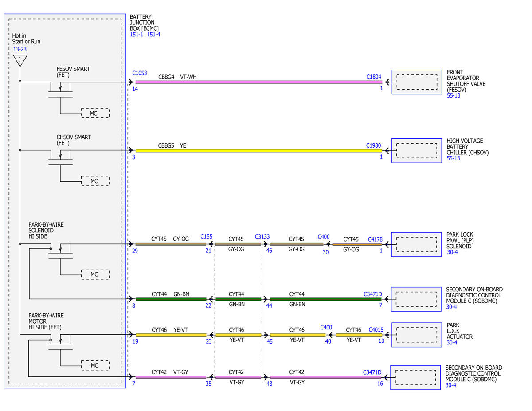The height and width of the screenshot is (411, 532).
Task: Select the component box next to Front Evaporator Shutoff Valve
Action: tap(416, 82)
